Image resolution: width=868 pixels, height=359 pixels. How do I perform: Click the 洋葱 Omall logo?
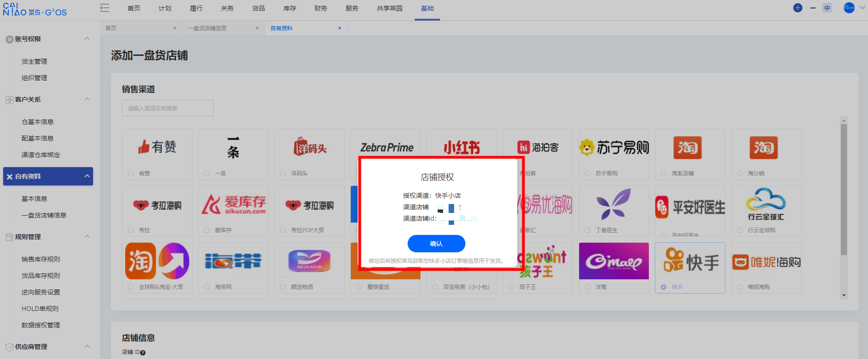pos(614,261)
